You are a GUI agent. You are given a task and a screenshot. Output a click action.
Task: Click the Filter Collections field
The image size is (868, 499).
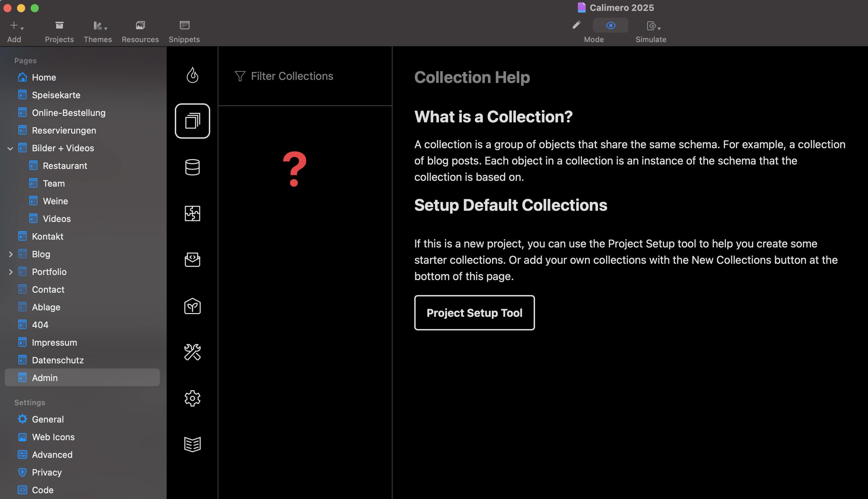click(x=292, y=76)
